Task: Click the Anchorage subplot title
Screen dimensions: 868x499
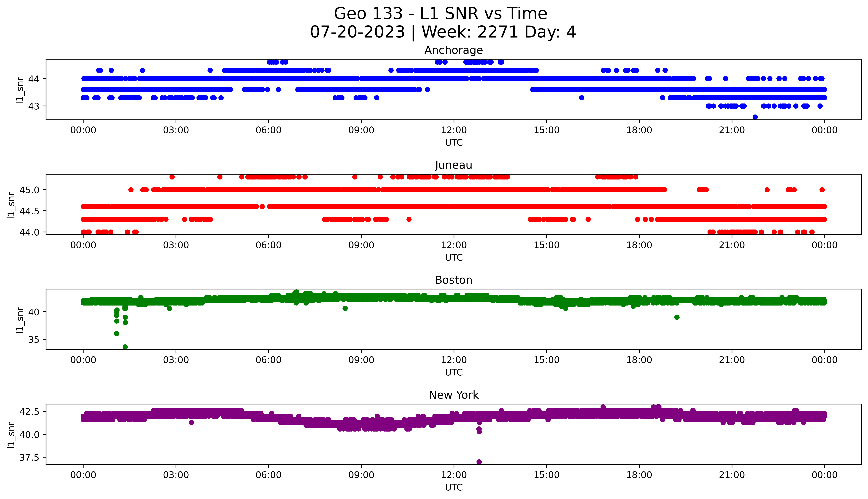Action: (x=454, y=50)
